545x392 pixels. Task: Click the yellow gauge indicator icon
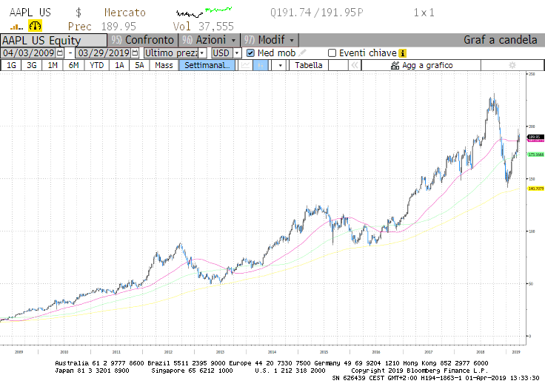(35, 26)
